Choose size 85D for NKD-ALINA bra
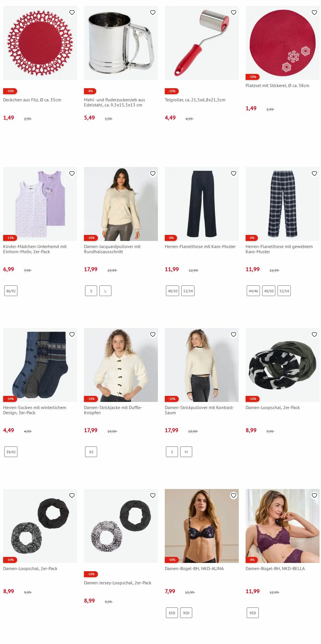The width and height of the screenshot is (321, 644). click(172, 613)
